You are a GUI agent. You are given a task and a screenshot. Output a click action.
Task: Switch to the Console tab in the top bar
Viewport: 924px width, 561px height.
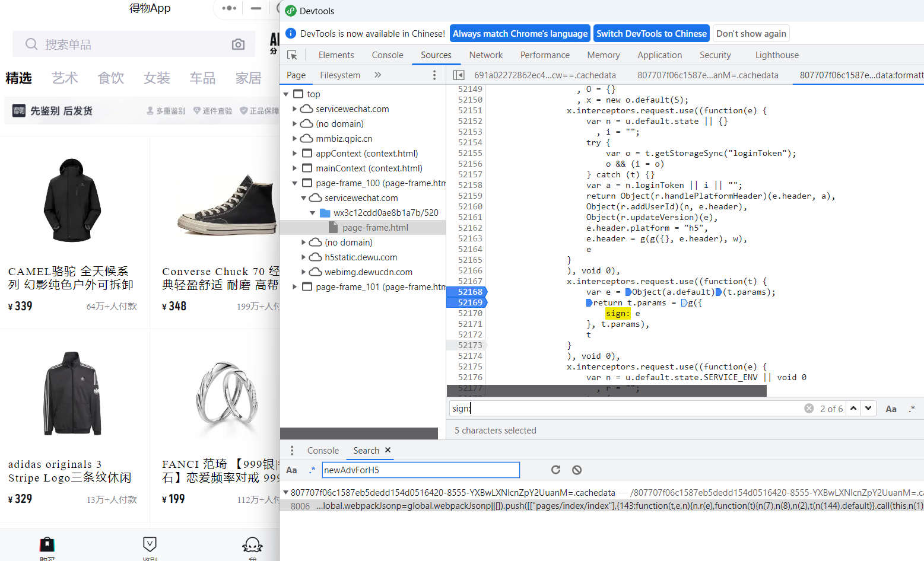(x=388, y=55)
